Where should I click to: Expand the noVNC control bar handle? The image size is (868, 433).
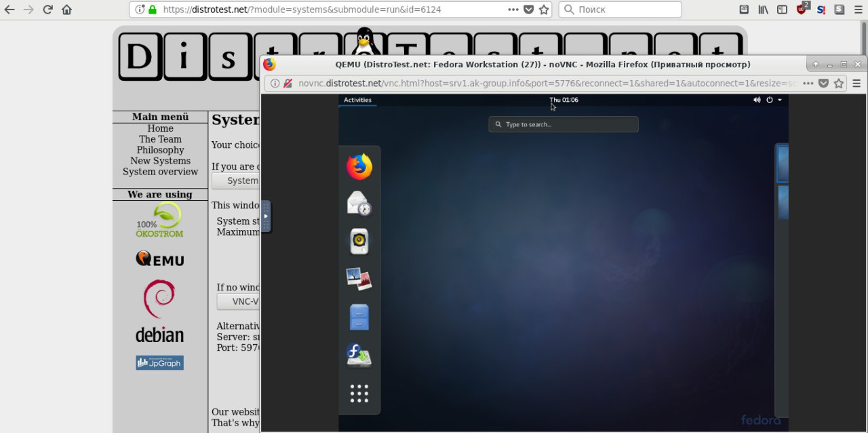[x=266, y=216]
